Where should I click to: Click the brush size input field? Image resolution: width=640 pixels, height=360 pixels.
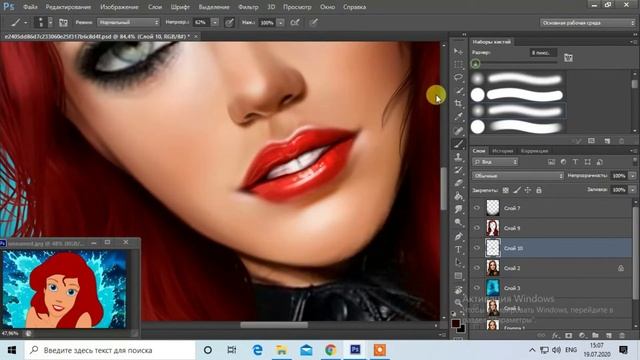point(543,53)
